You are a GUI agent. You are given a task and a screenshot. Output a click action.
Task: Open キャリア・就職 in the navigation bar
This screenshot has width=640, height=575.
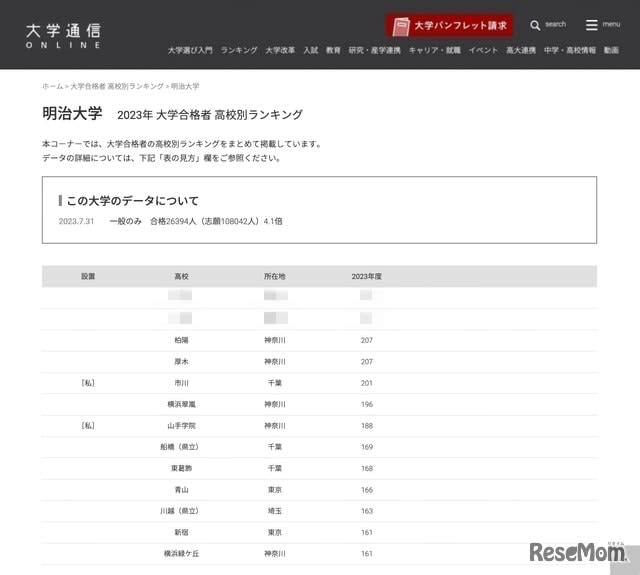tap(435, 50)
